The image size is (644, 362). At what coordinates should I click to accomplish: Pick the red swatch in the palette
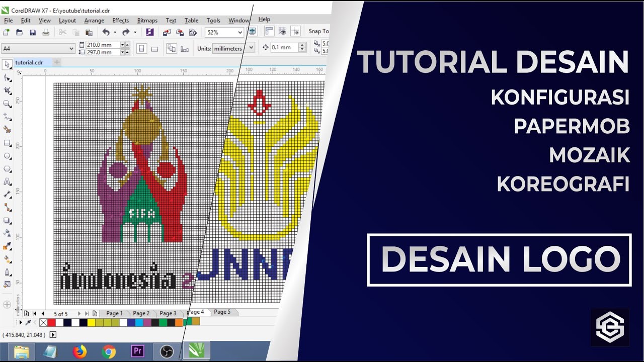point(51,323)
